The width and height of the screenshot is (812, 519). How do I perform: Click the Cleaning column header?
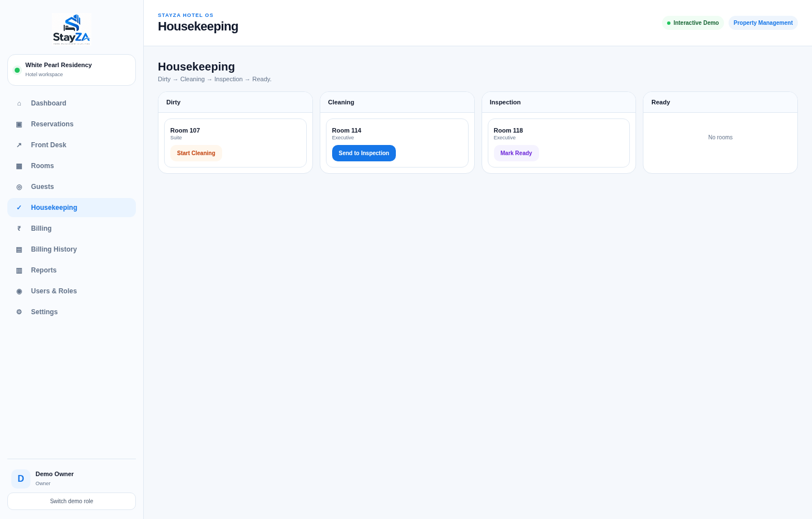(397, 102)
